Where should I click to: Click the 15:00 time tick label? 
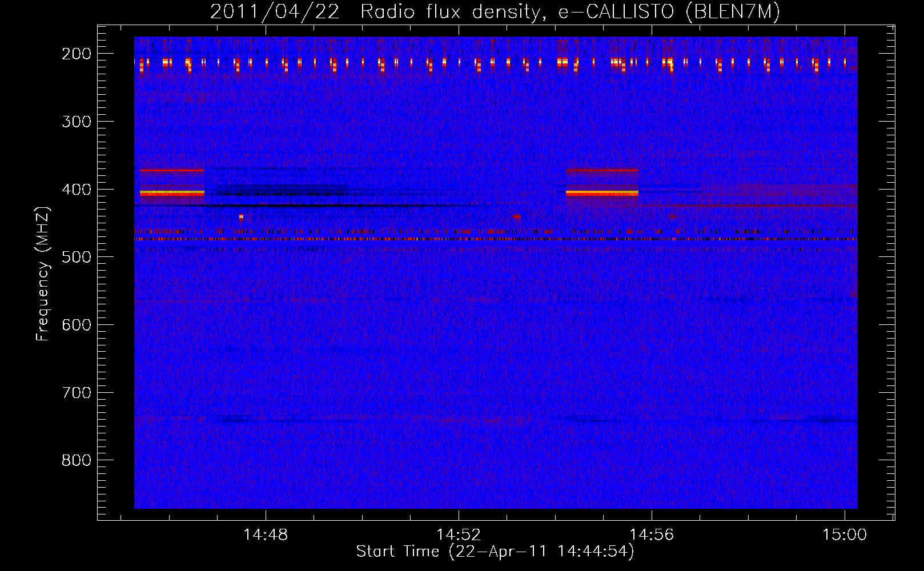[845, 535]
